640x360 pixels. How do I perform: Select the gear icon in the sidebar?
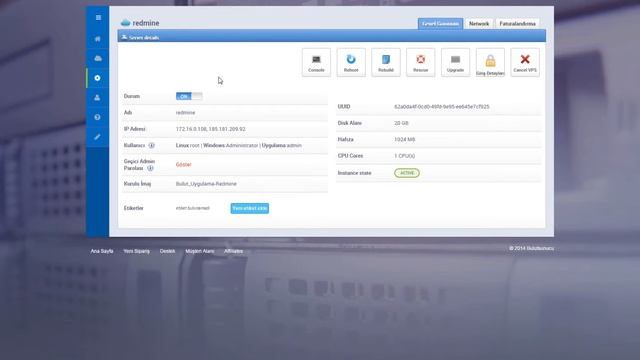coord(98,78)
